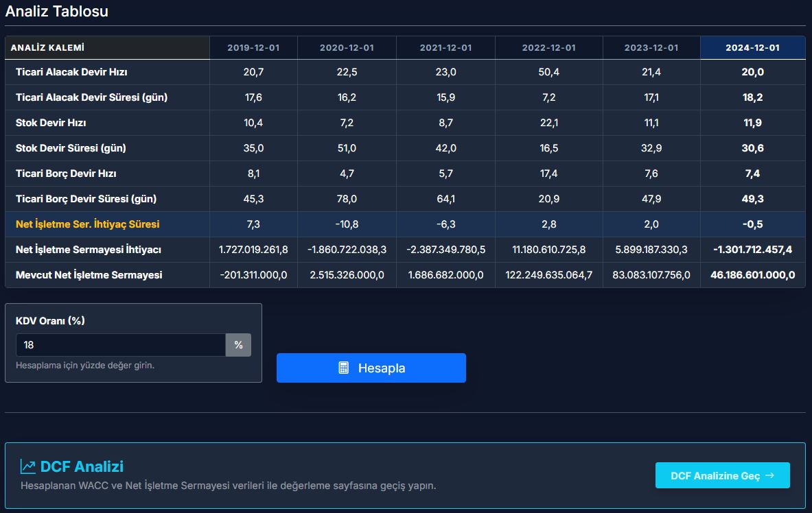The image size is (812, 513).
Task: Select the Net İşletme Ser. İhtiyaç Süresi row
Action: click(x=88, y=224)
